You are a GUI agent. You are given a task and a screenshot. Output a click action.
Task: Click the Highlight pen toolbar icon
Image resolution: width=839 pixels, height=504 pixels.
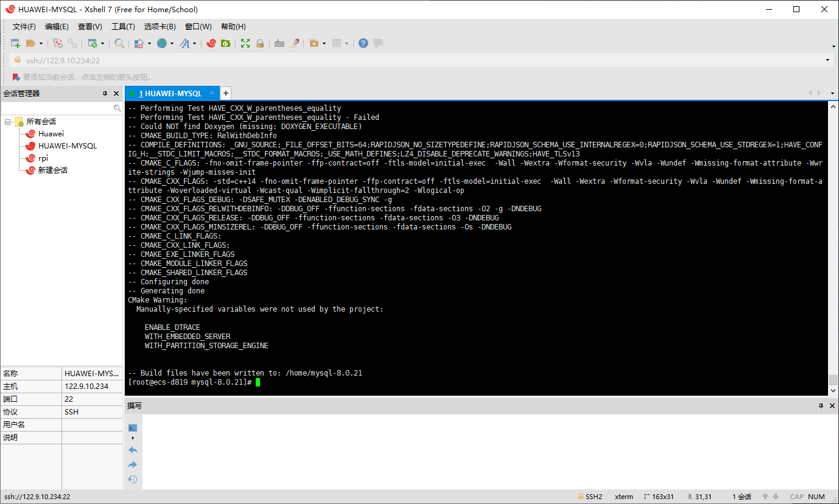(x=295, y=43)
